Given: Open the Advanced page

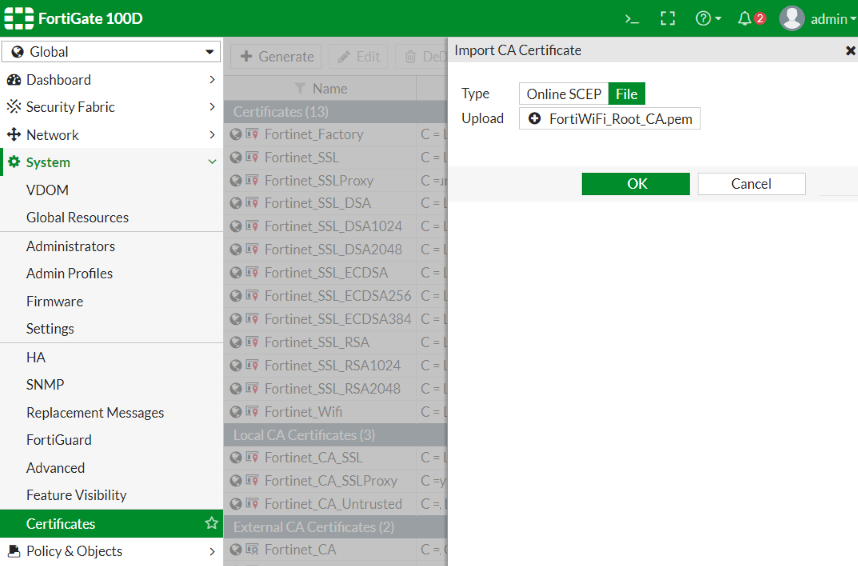Looking at the screenshot, I should 55,468.
